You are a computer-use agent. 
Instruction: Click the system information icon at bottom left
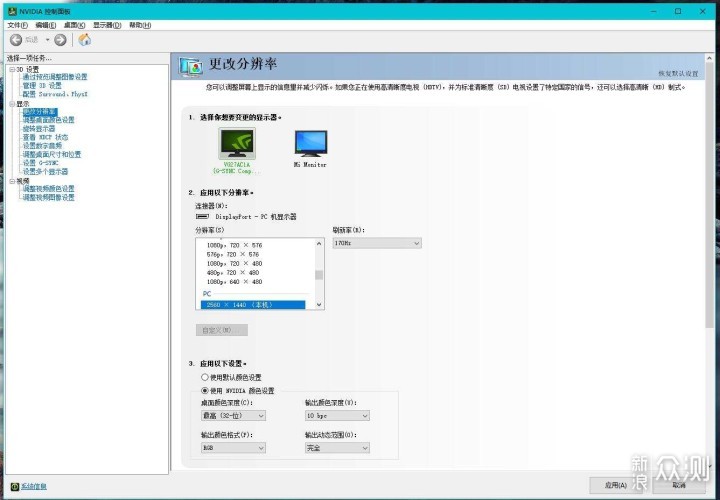click(15, 486)
